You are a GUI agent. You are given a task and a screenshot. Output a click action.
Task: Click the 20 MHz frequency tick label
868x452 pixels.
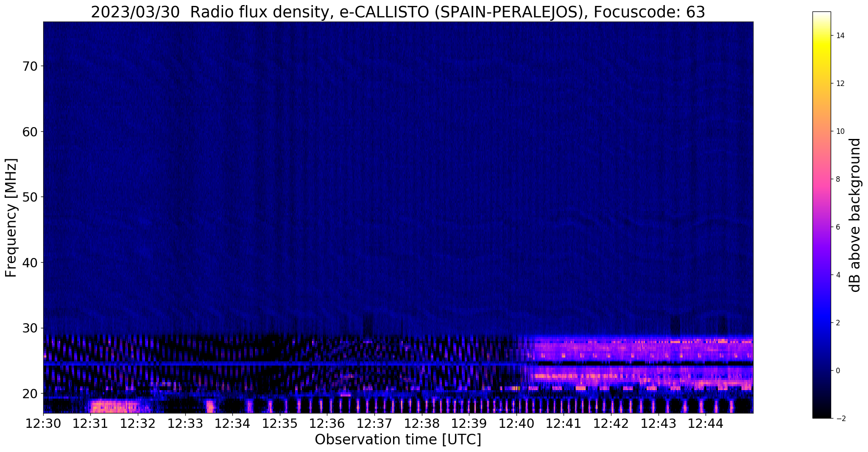pyautogui.click(x=30, y=394)
